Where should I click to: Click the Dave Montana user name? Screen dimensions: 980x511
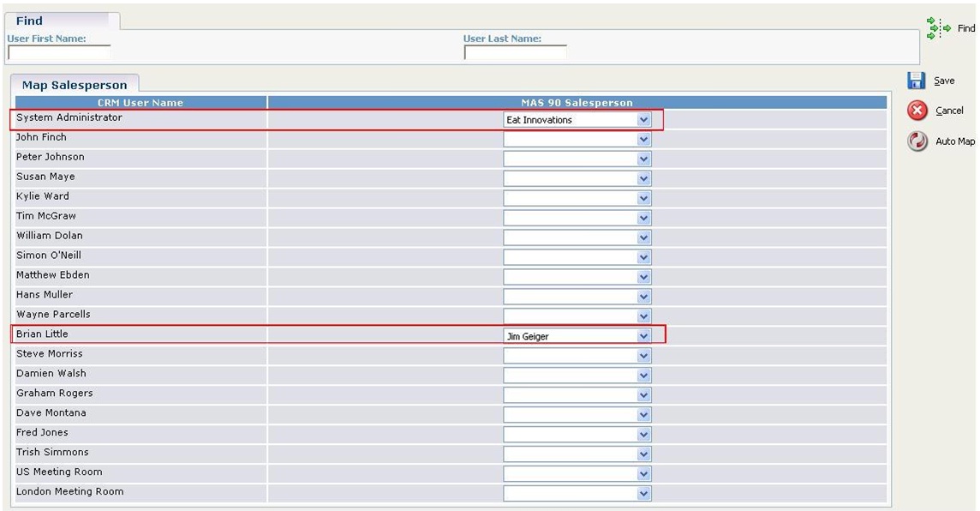tap(51, 412)
